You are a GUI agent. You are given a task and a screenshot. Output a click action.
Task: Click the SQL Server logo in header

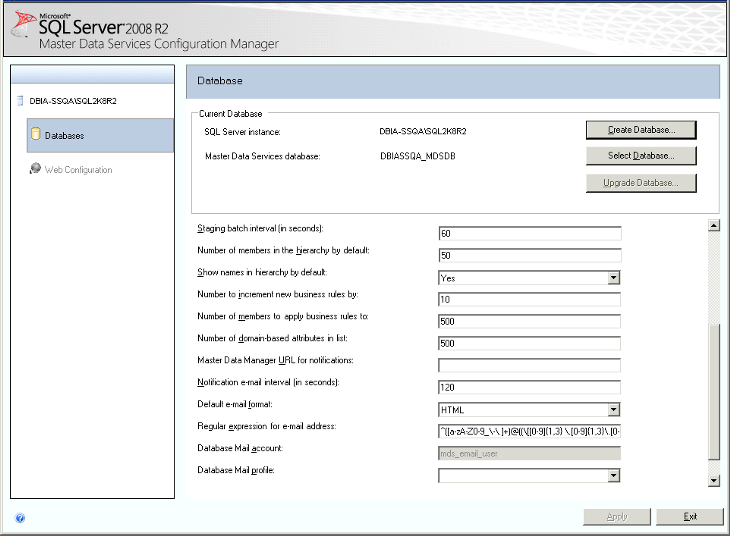point(24,24)
